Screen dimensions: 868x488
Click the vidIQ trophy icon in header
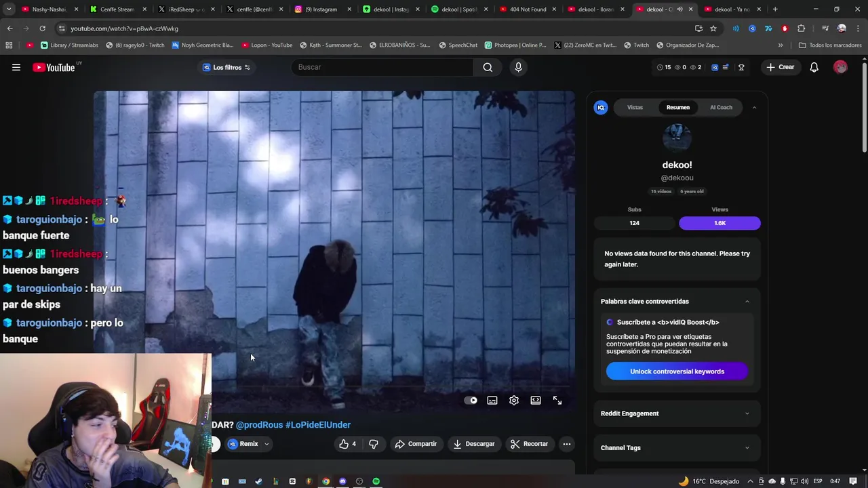[741, 67]
